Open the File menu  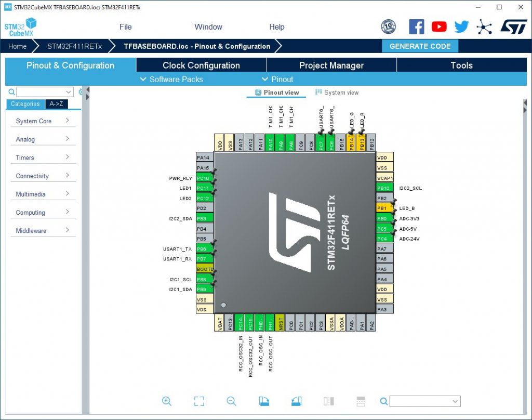[125, 27]
